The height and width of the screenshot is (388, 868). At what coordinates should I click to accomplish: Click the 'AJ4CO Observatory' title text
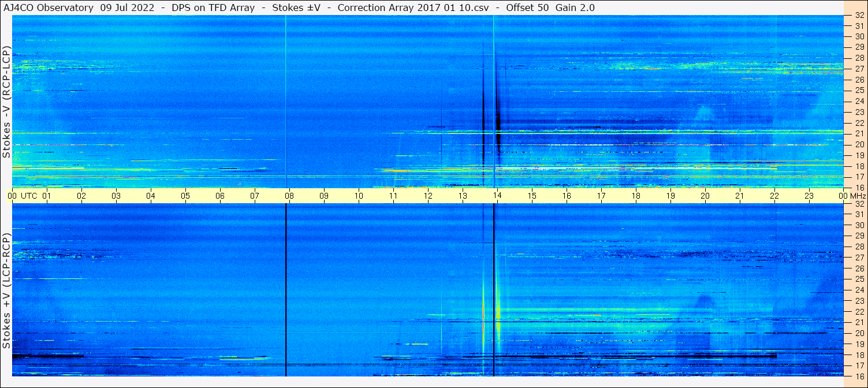48,8
